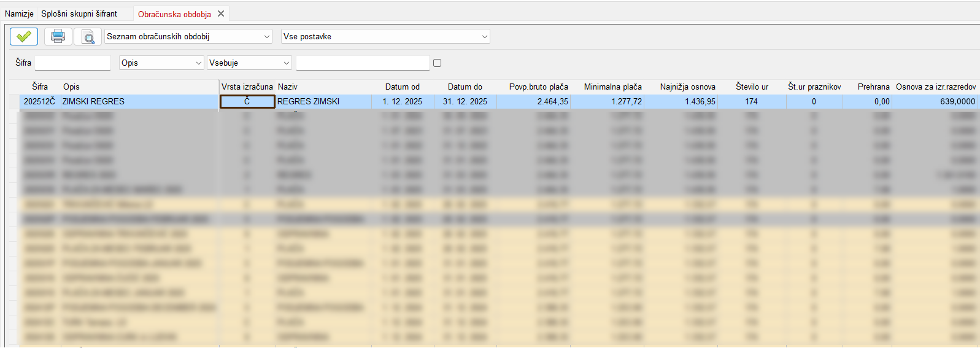Click the Minimalna plača column header
980x348 pixels.
[612, 87]
